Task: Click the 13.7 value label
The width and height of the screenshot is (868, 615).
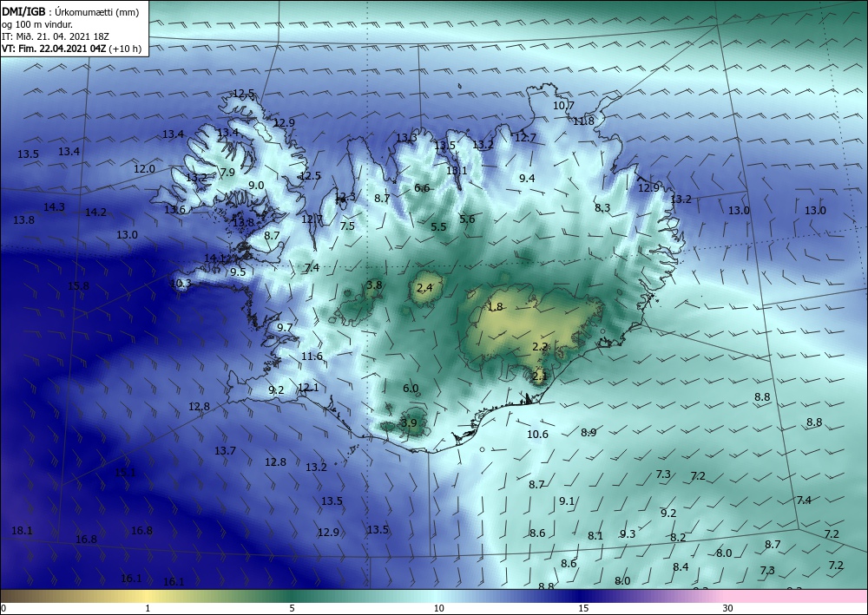Action: (226, 451)
